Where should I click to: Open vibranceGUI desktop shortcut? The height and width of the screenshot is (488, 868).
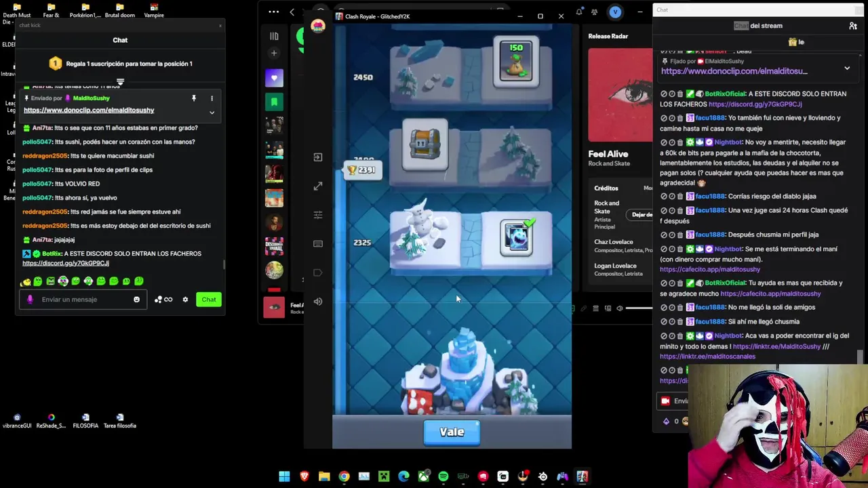click(x=17, y=421)
